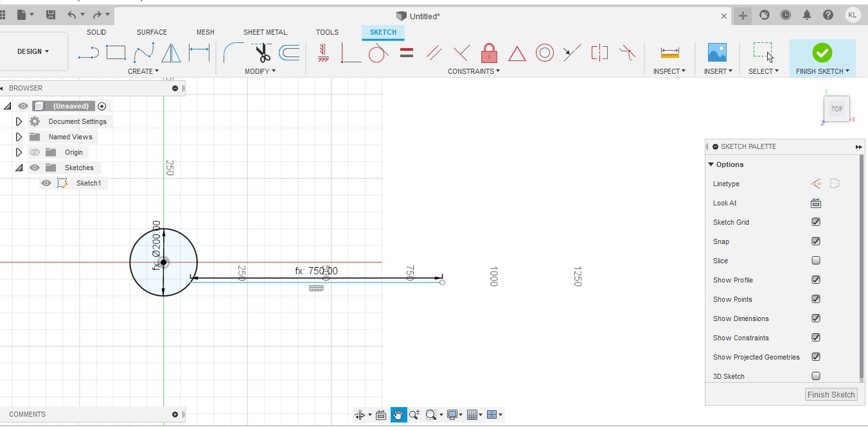Click the Look At icon in navigation bar
This screenshot has width=868, height=427.
pyautogui.click(x=380, y=415)
